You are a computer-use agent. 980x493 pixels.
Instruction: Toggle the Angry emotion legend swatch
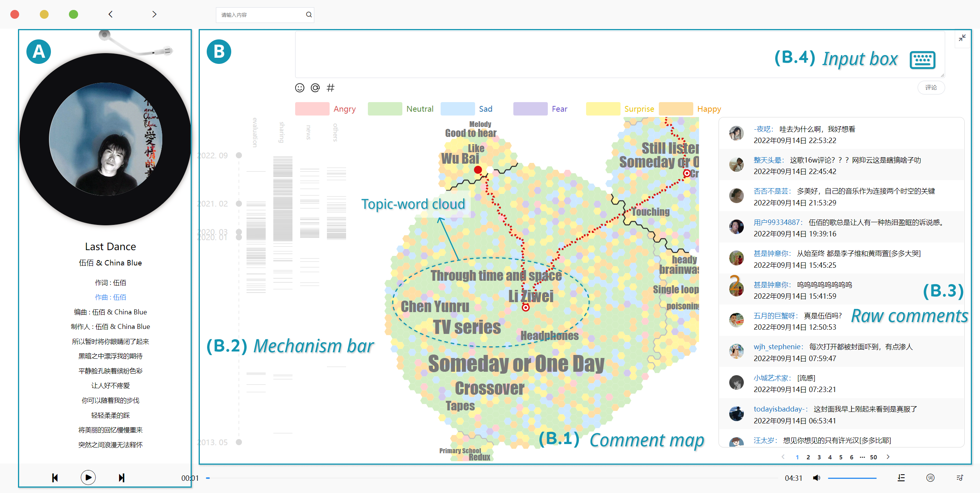pyautogui.click(x=312, y=109)
